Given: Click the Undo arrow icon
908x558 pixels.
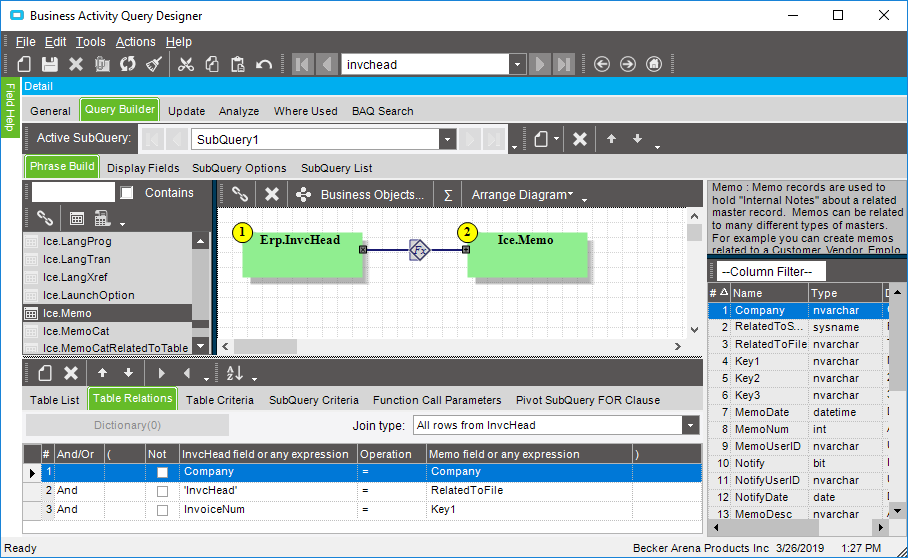Looking at the screenshot, I should 264,64.
